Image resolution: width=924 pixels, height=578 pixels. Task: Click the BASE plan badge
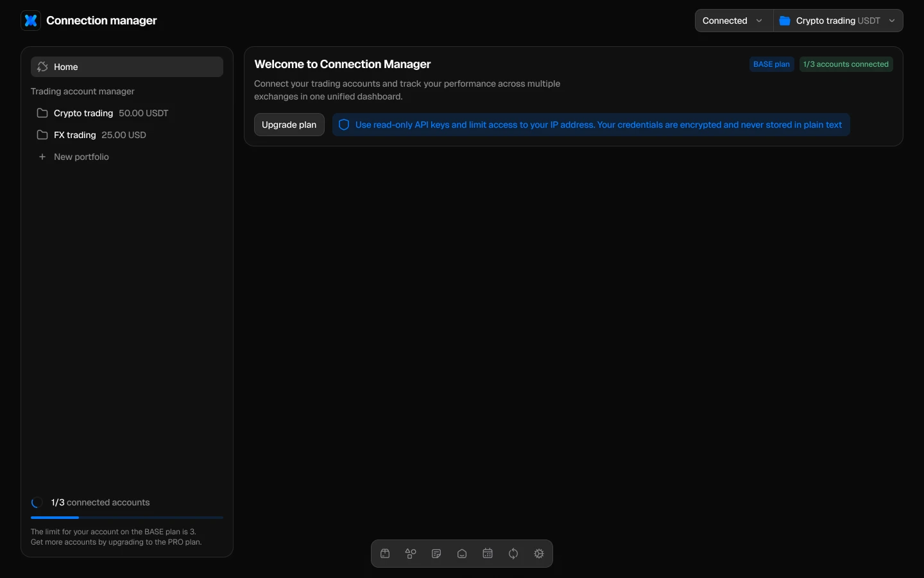(771, 64)
